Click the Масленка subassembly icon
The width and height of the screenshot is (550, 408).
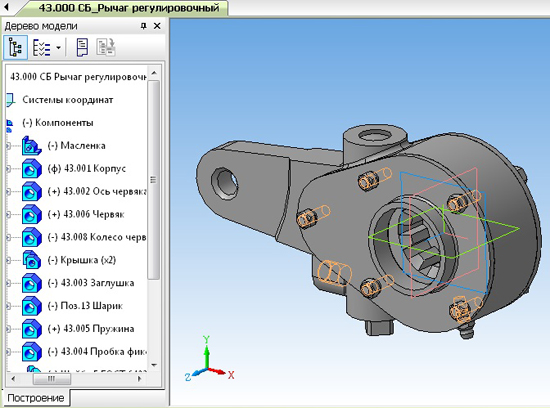pos(32,146)
